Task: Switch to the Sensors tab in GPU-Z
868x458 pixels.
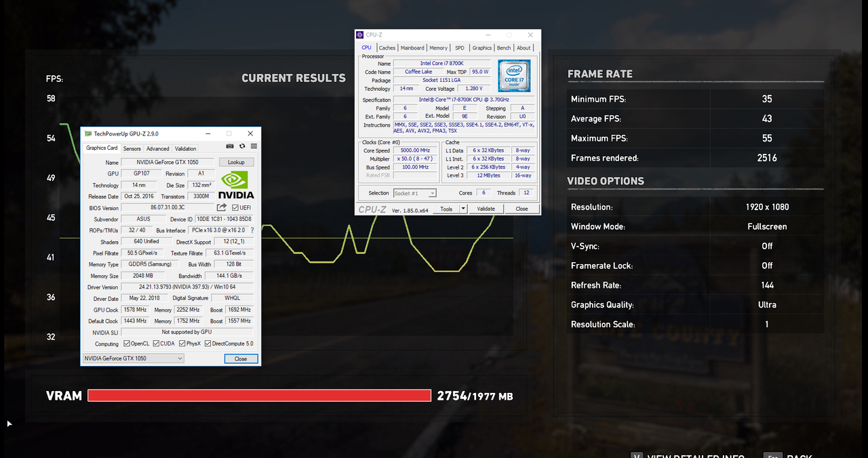Action: click(x=132, y=148)
